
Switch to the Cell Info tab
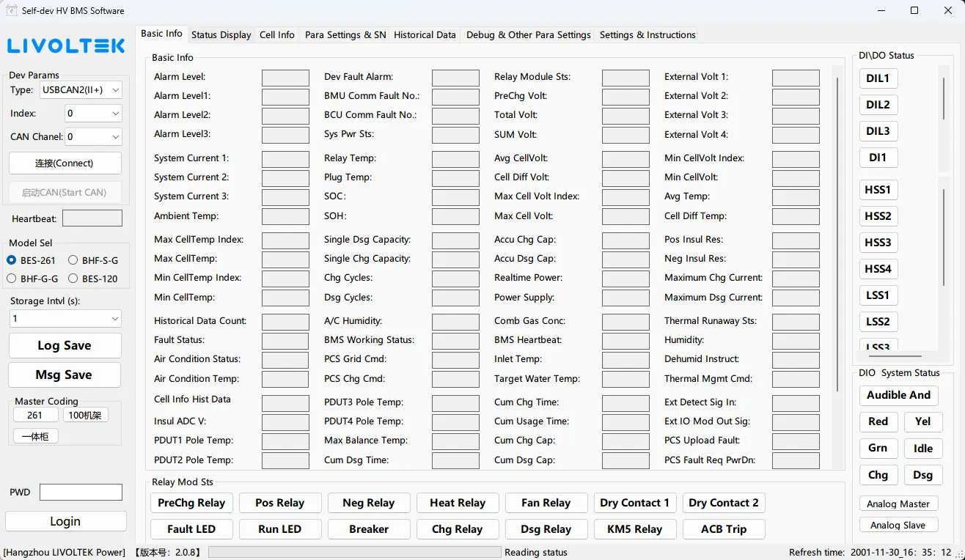tap(277, 34)
